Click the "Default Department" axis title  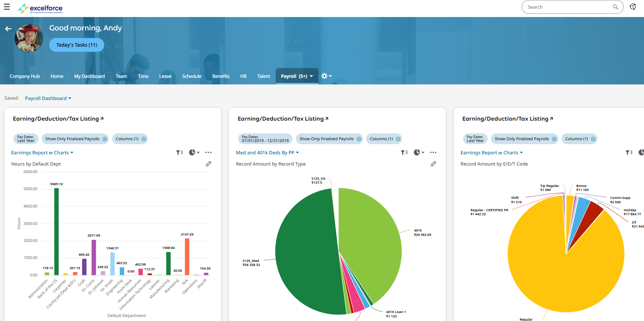tap(127, 316)
